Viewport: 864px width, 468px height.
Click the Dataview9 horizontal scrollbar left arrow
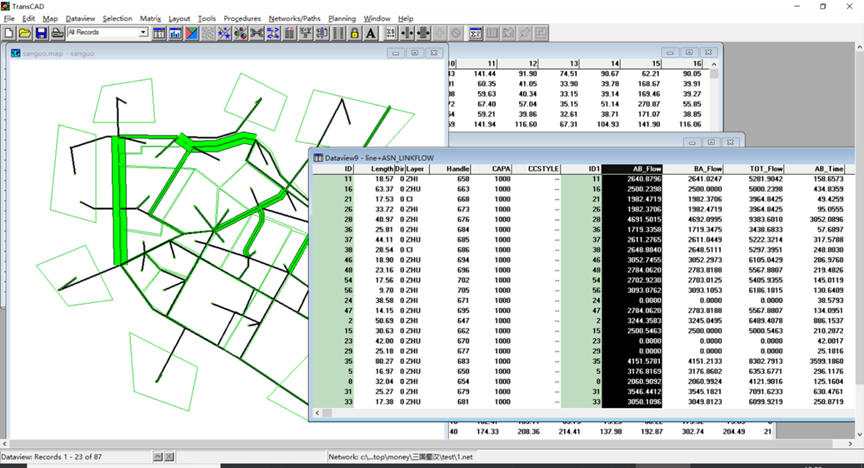click(x=317, y=412)
